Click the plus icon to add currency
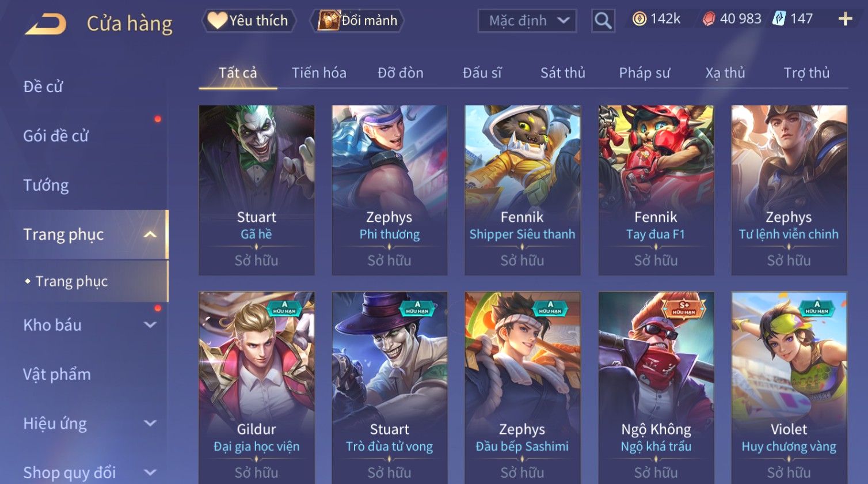 coord(845,20)
